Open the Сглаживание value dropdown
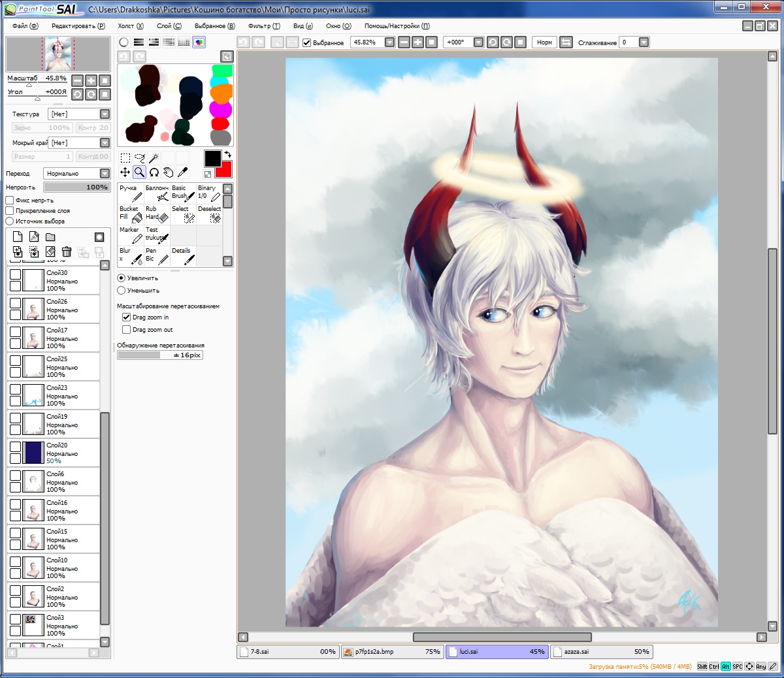 [x=644, y=42]
